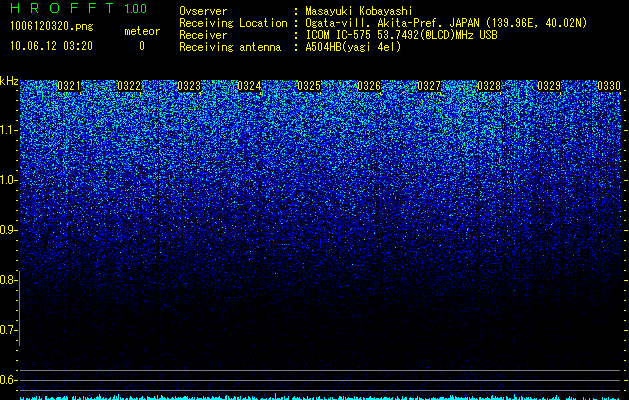This screenshot has height=400, width=629.
Task: Click the 0328 time marker
Action: (489, 86)
